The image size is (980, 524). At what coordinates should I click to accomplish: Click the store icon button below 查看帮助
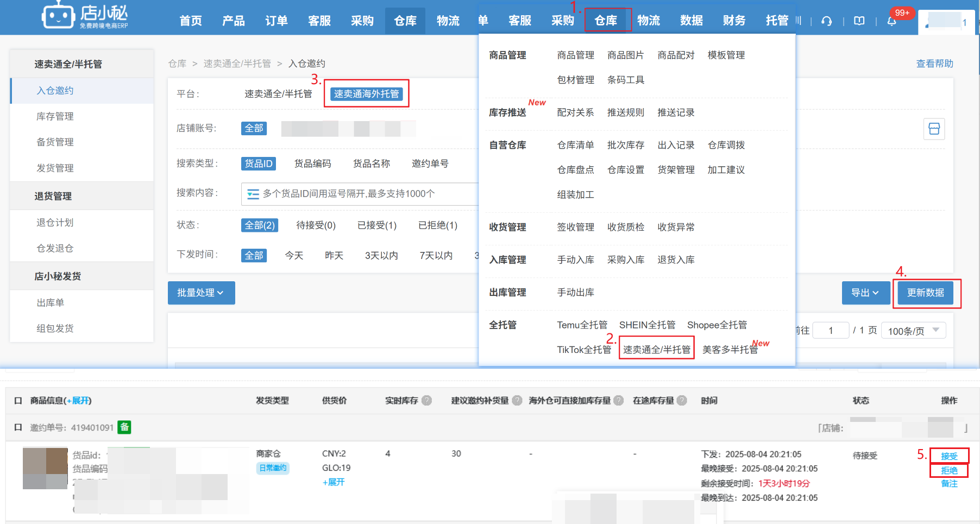(x=934, y=129)
